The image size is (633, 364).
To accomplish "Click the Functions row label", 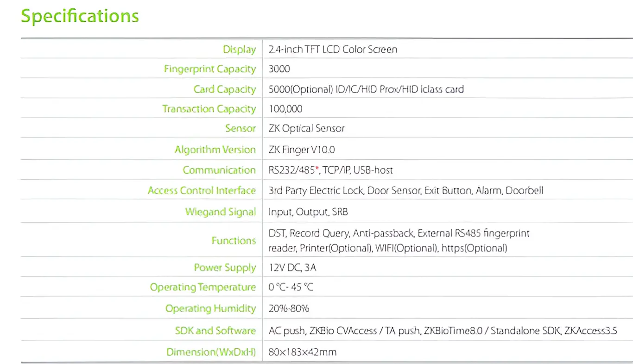I will click(234, 240).
